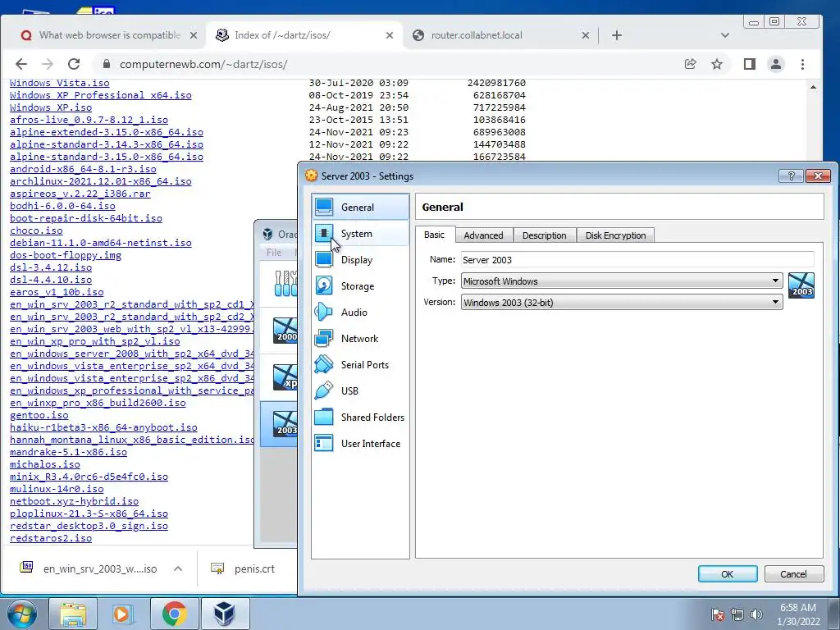Viewport: 840px width, 630px height.
Task: Select the 2000 VM in VirtualBox list
Action: tap(279, 331)
